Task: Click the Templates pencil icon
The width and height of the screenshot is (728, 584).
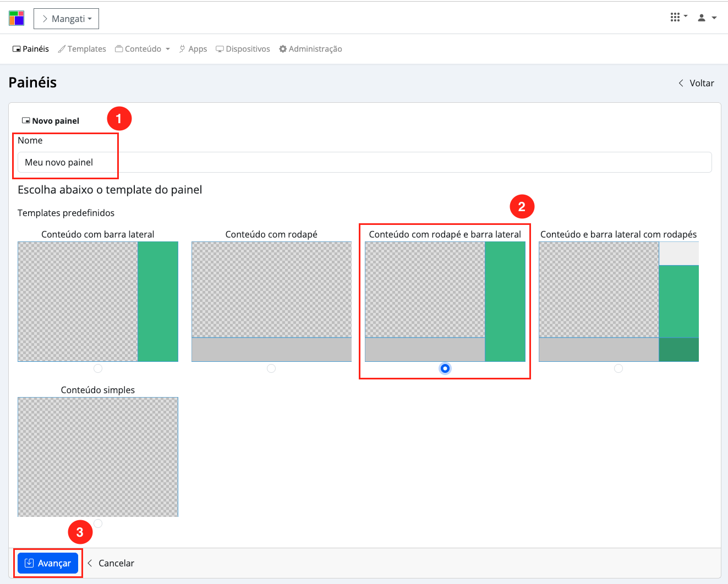Action: tap(62, 49)
